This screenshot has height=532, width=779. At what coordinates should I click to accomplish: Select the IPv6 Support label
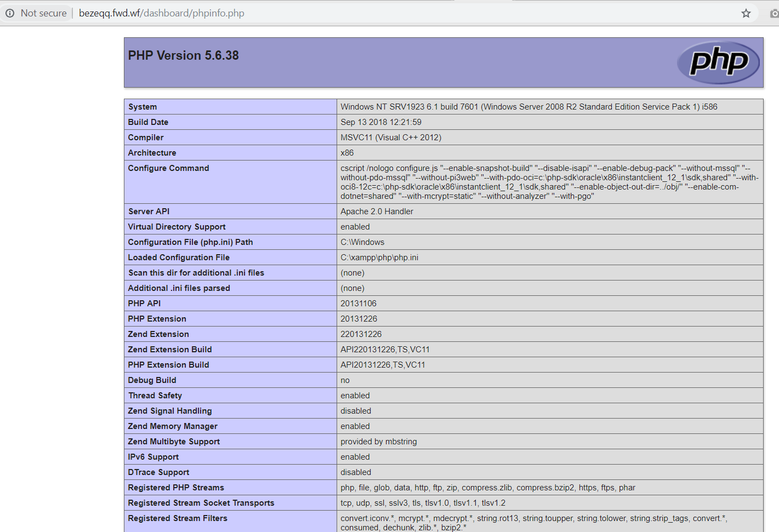[153, 457]
